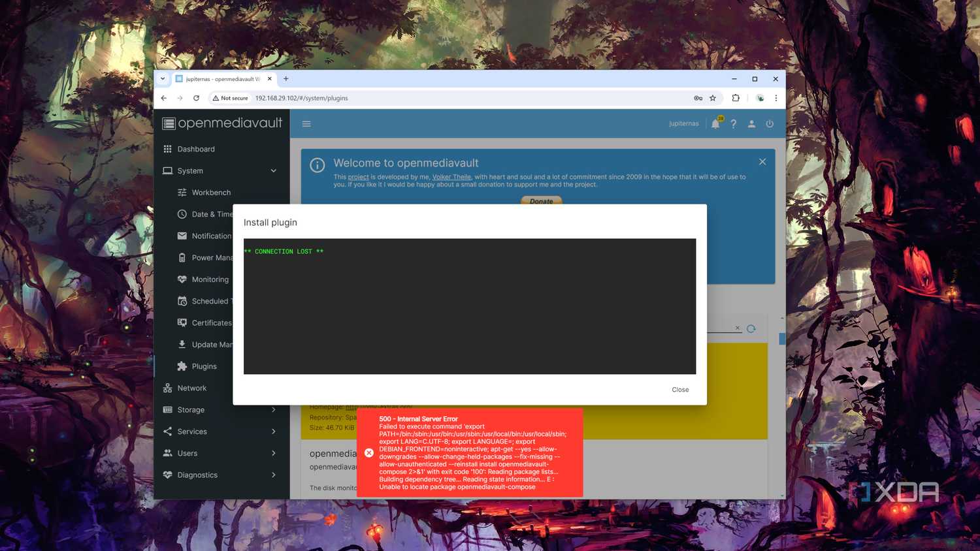Close the Install plugin dialog

point(680,390)
